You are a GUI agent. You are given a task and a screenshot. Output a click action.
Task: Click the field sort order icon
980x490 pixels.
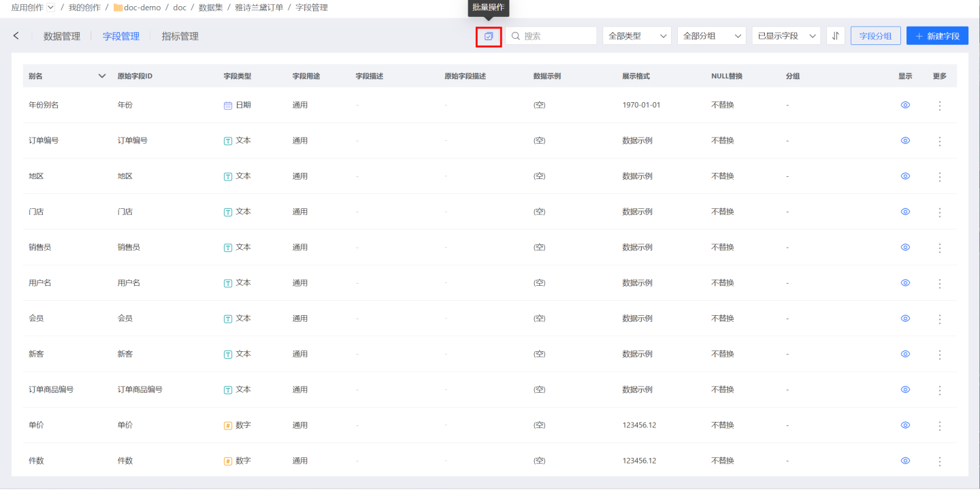(836, 36)
